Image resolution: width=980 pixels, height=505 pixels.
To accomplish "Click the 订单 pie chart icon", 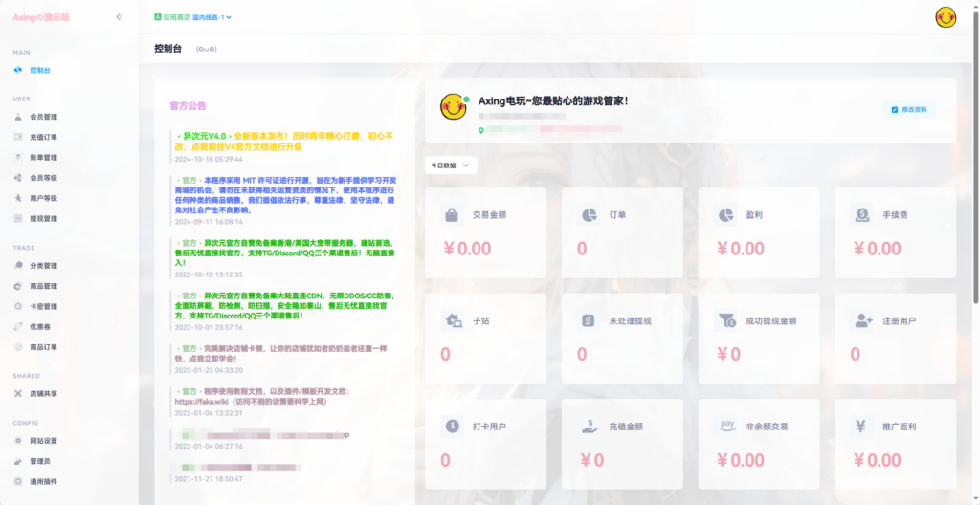I will [589, 215].
